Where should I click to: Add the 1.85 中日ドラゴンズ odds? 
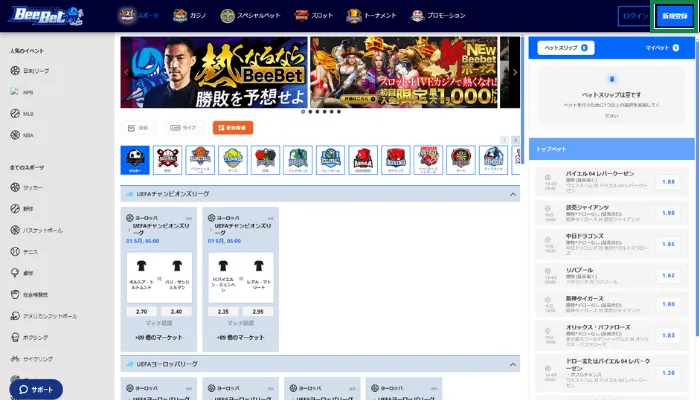[x=668, y=244]
